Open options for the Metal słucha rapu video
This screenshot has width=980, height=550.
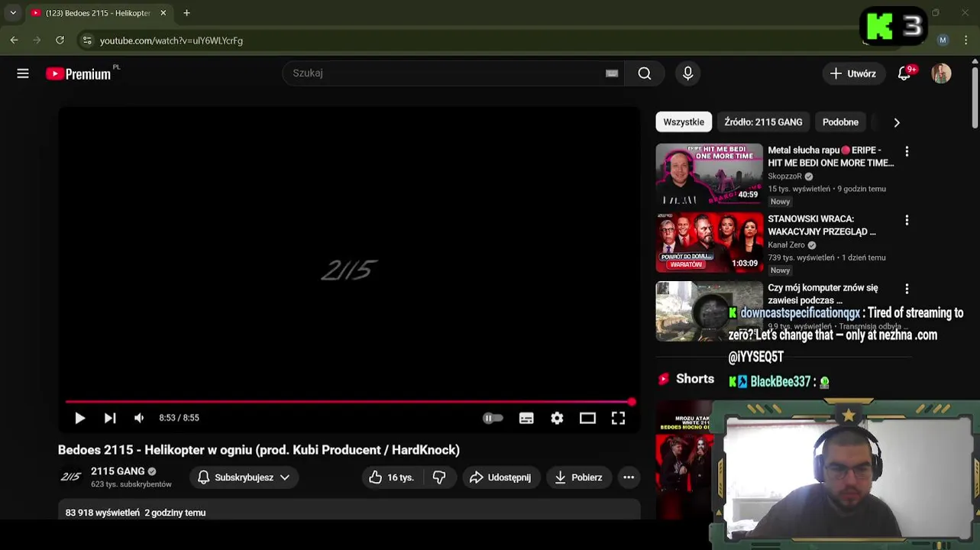point(907,151)
